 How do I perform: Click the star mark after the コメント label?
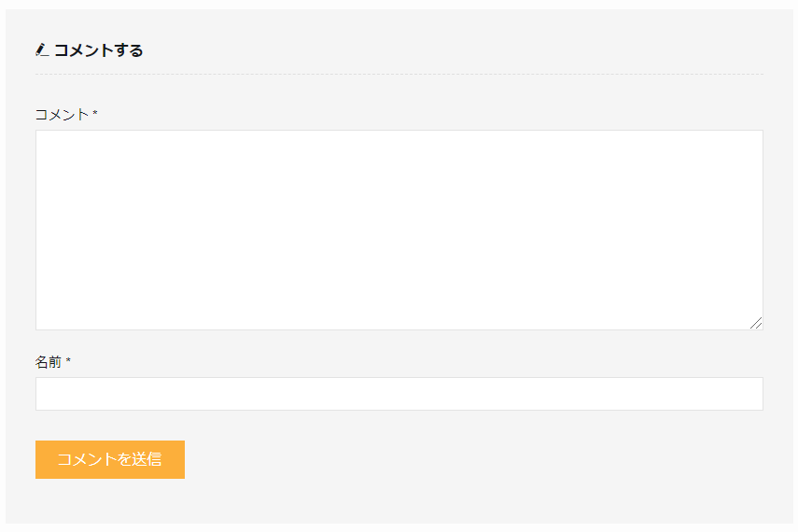95,114
